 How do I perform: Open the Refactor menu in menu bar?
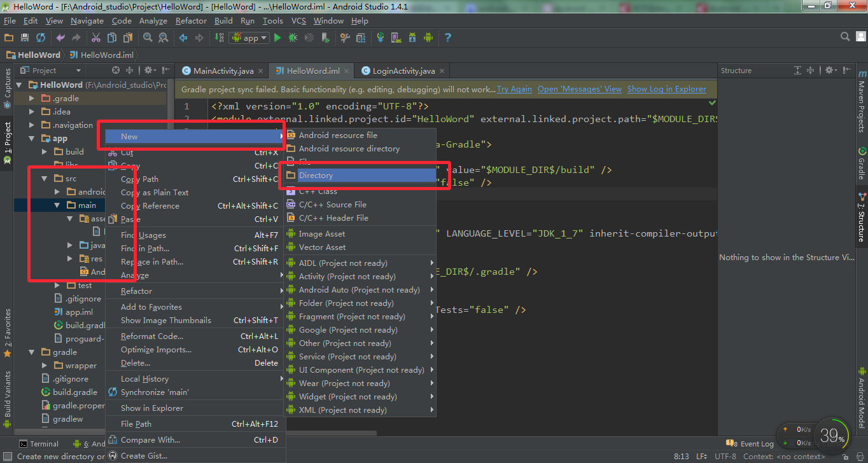point(191,20)
